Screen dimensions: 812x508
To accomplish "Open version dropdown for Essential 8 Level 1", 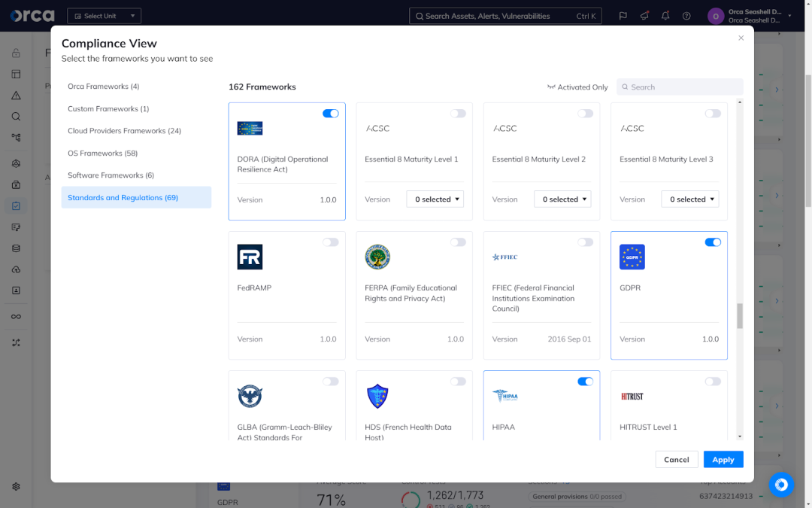I will tap(435, 199).
